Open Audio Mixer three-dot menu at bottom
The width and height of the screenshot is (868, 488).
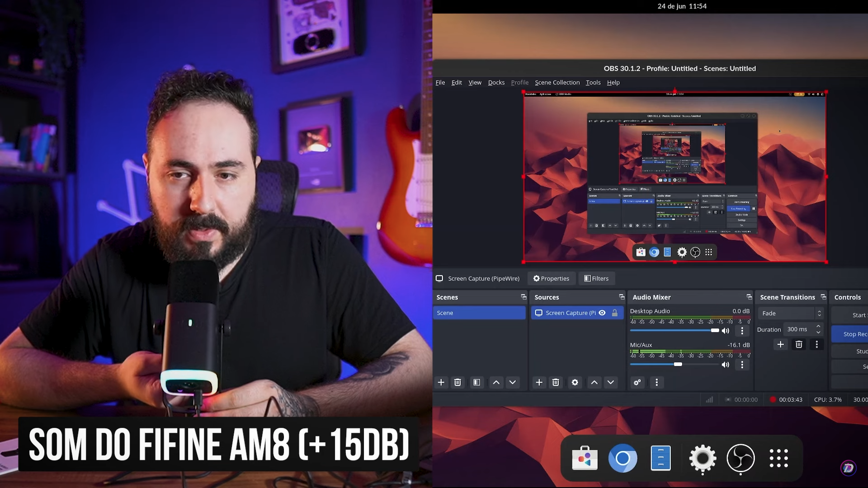click(x=657, y=382)
